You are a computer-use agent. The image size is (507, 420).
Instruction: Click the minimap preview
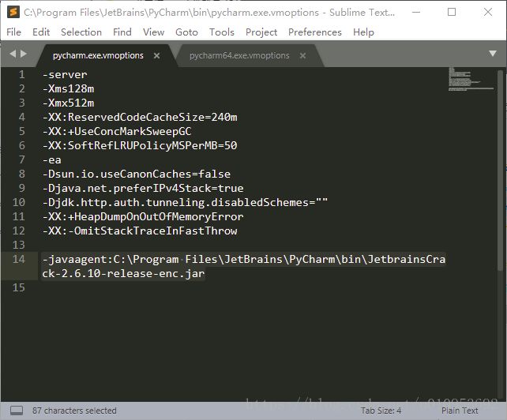coord(471,79)
